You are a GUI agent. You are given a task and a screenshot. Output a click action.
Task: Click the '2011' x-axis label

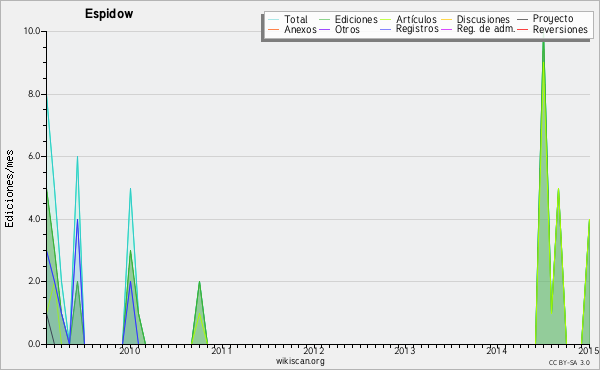[x=222, y=350]
